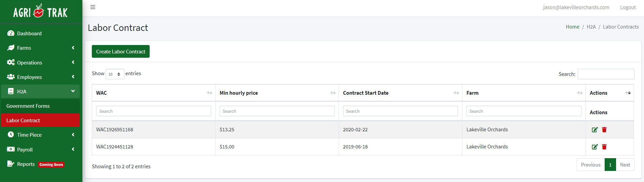
Task: Open Government Forms submenu item
Action: pyautogui.click(x=40, y=106)
